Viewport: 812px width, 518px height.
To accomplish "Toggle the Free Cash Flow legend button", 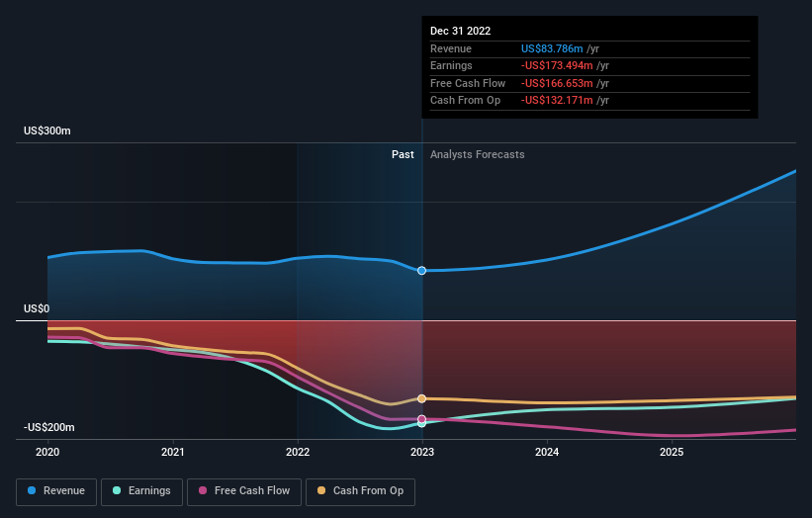I will (244, 491).
